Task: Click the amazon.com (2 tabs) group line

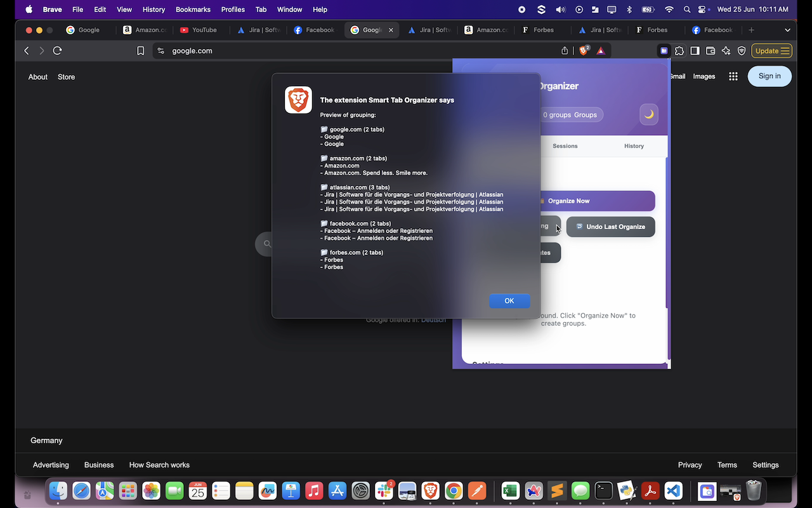Action: click(x=353, y=159)
